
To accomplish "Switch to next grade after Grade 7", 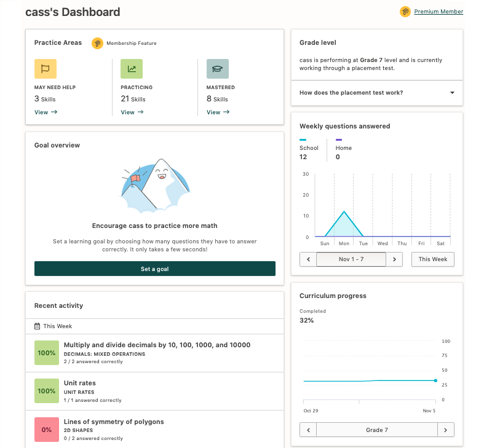I will (445, 430).
